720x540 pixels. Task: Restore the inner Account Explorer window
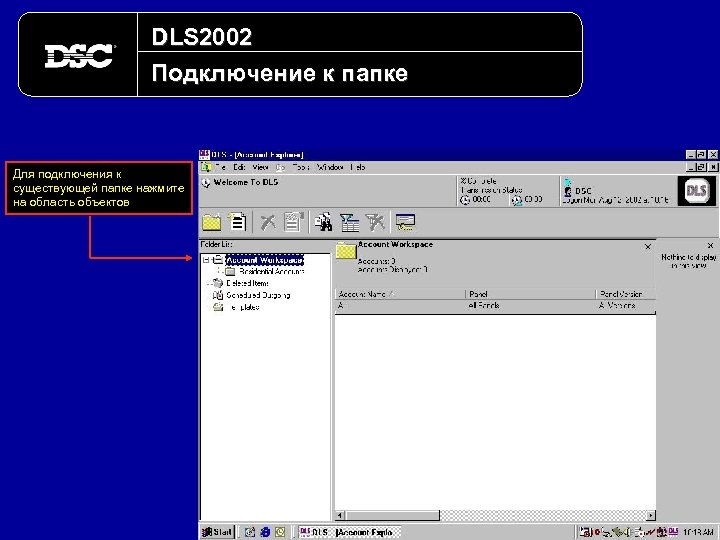(x=701, y=167)
